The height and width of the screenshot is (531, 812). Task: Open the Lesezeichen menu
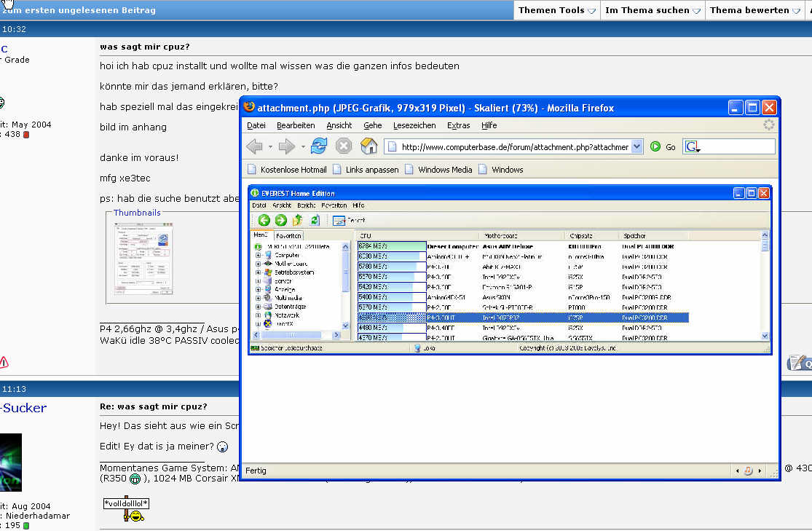point(414,125)
